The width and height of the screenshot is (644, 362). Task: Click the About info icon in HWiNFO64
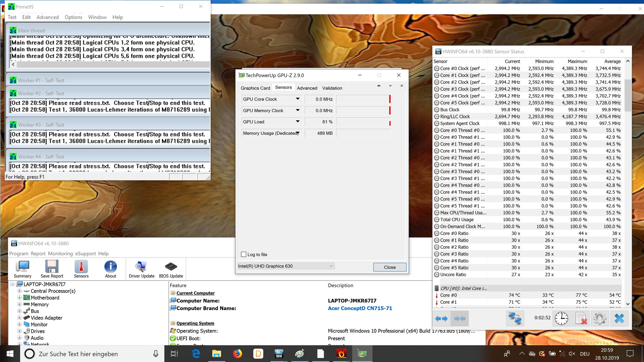click(110, 269)
